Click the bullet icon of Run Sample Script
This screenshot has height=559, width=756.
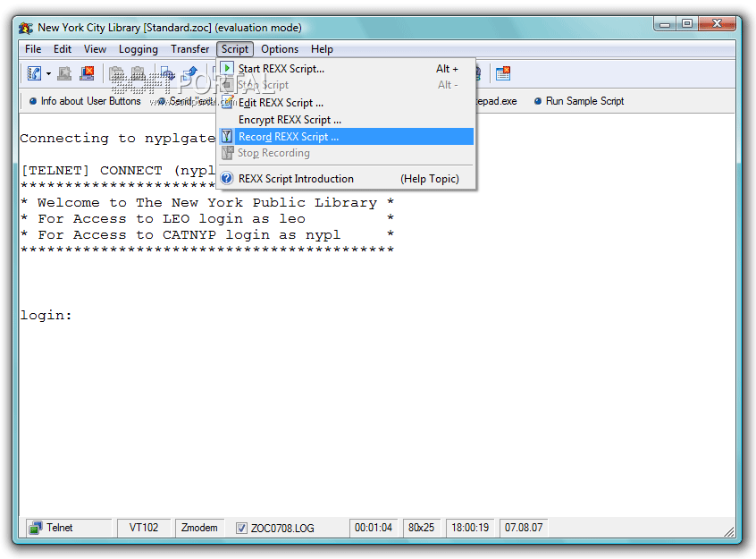(x=538, y=101)
